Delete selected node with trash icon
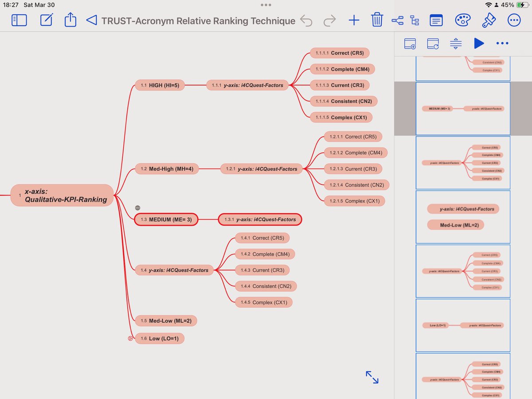The image size is (532, 399). click(x=377, y=20)
